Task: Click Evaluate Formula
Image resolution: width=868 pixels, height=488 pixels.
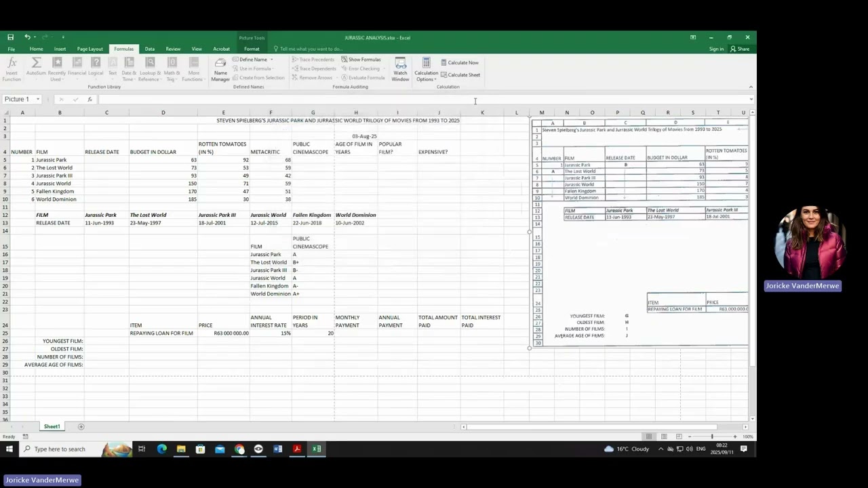Action: (363, 77)
